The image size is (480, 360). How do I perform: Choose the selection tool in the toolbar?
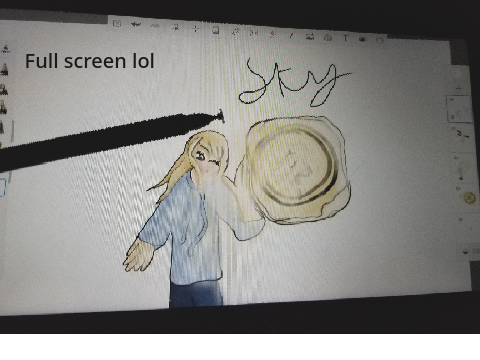coord(175,27)
